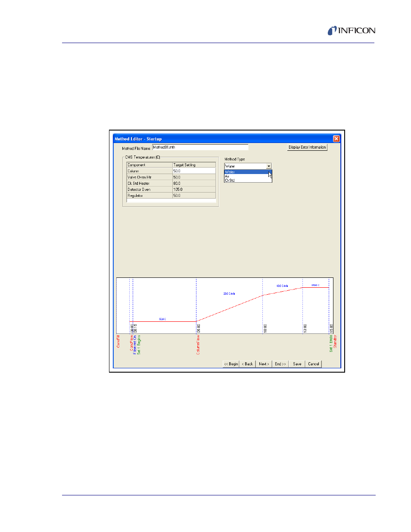Close the Method Editor - Startup window

(x=336, y=139)
